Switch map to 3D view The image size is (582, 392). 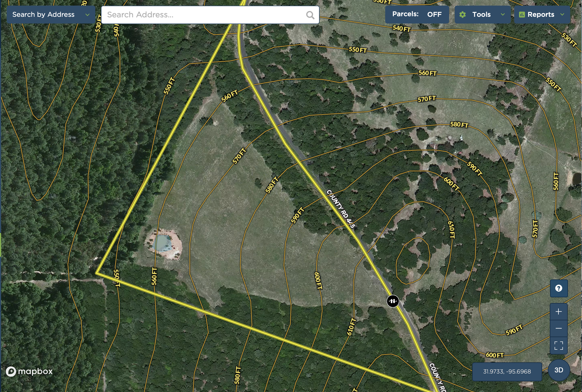tap(558, 370)
